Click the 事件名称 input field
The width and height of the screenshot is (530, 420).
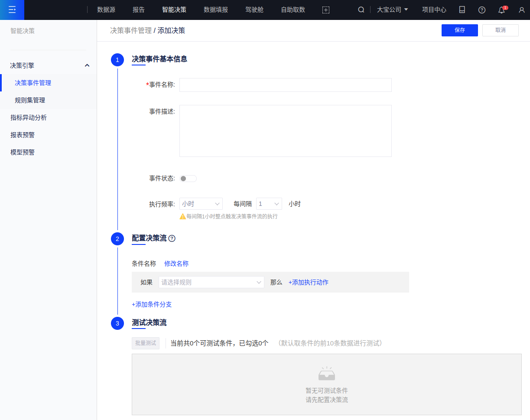(285, 85)
